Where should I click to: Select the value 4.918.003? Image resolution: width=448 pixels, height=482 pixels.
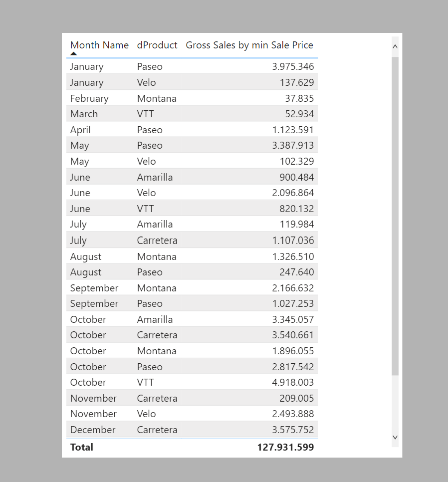pyautogui.click(x=293, y=382)
